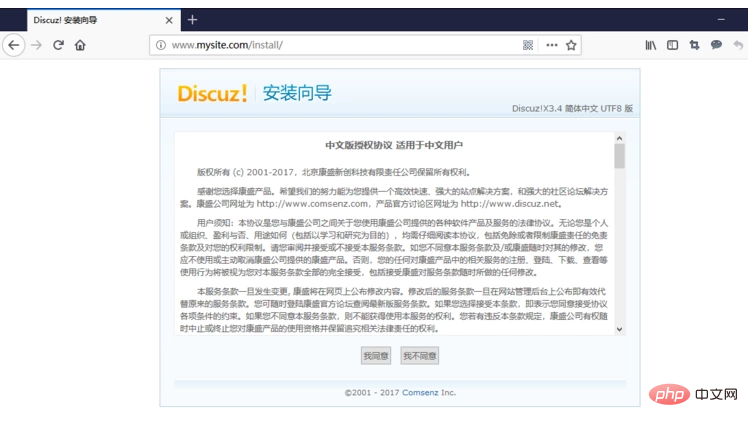The image size is (748, 427).
Task: Decline with the 我不同意 button
Action: pyautogui.click(x=420, y=355)
